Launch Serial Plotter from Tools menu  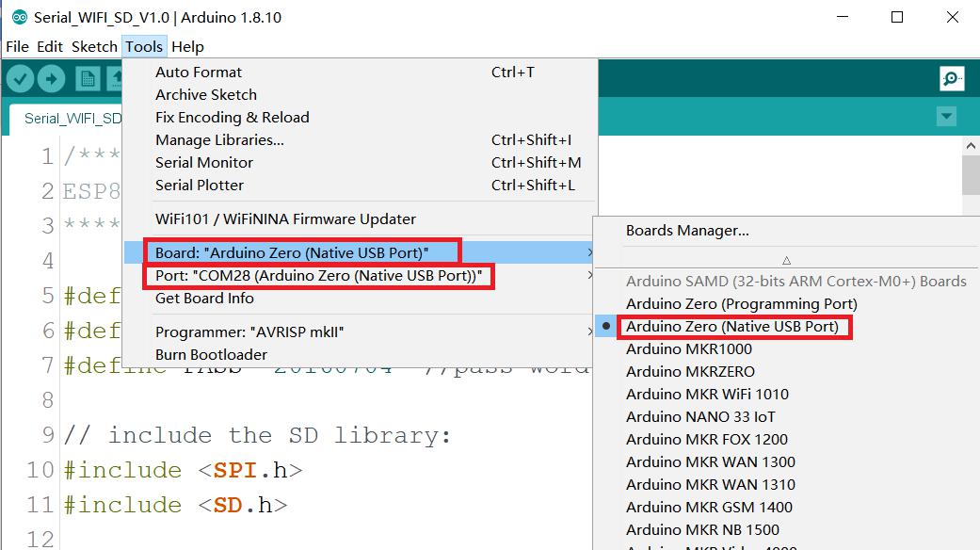coord(360,185)
